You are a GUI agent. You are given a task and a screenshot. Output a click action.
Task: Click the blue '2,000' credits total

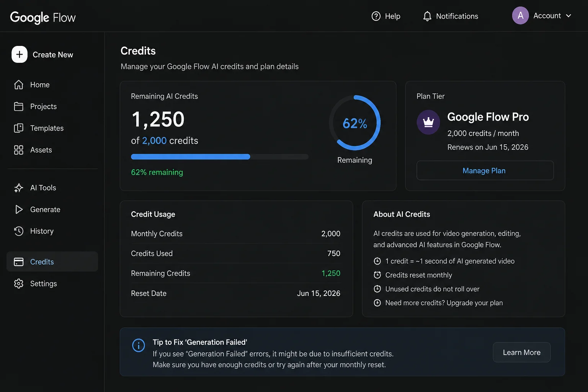click(x=154, y=140)
